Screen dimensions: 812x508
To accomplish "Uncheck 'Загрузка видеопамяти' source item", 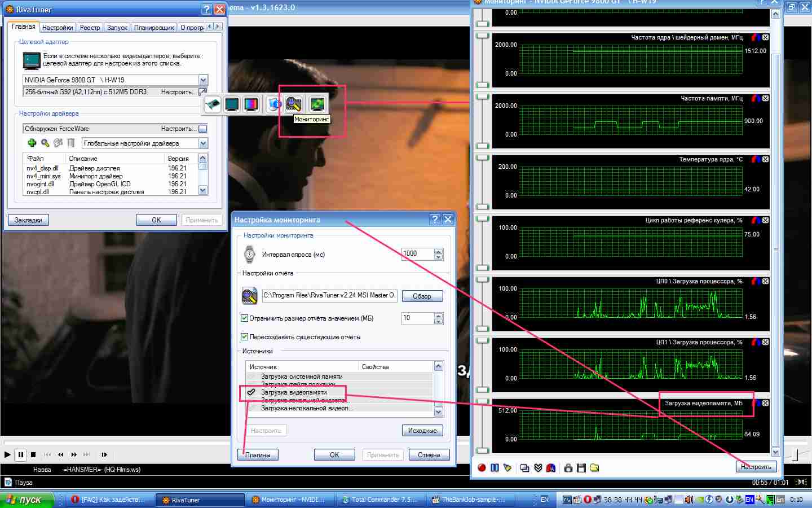I will coord(251,392).
